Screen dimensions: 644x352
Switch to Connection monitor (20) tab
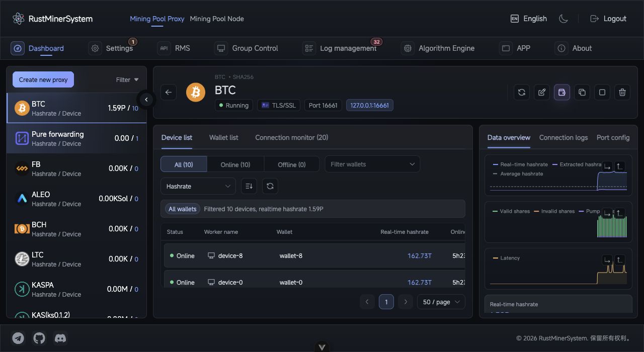(292, 137)
